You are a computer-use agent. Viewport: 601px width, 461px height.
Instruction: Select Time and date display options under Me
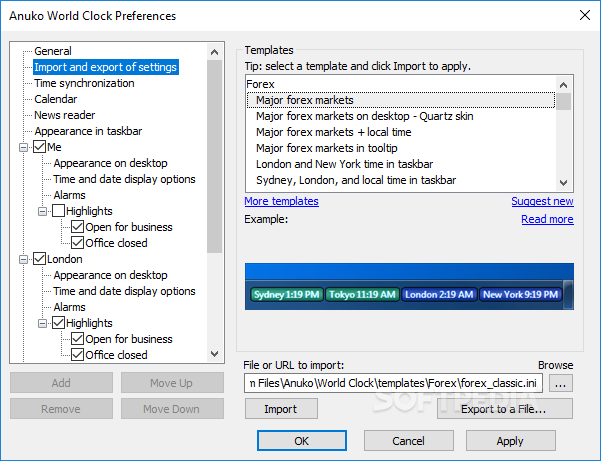[124, 179]
